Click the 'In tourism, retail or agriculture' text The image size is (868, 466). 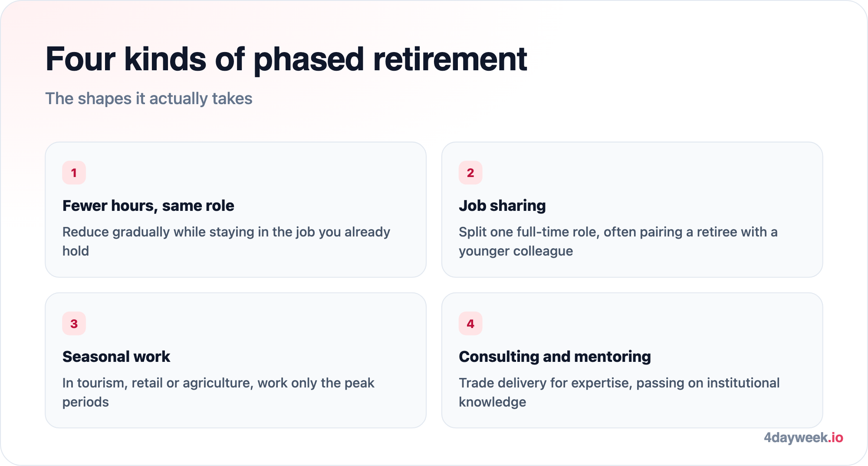point(218,392)
